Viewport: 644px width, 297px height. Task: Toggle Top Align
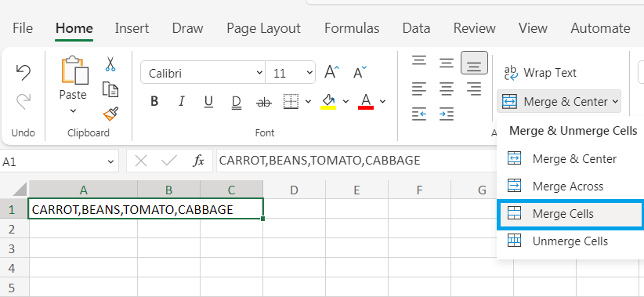coord(419,61)
